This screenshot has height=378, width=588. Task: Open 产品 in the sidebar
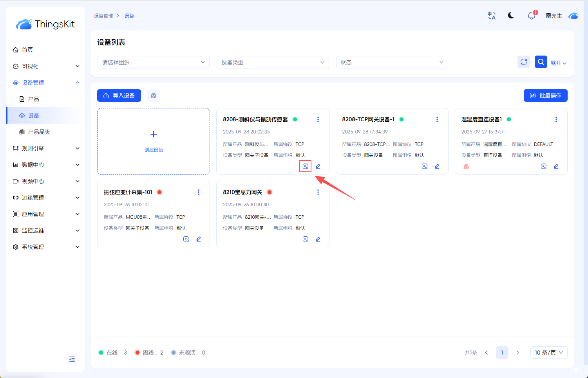point(34,99)
